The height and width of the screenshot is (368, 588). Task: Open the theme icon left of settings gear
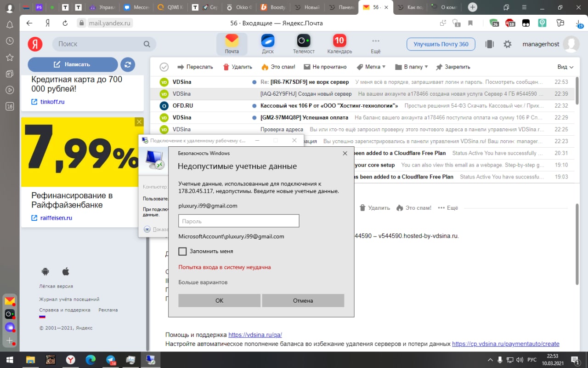(490, 44)
